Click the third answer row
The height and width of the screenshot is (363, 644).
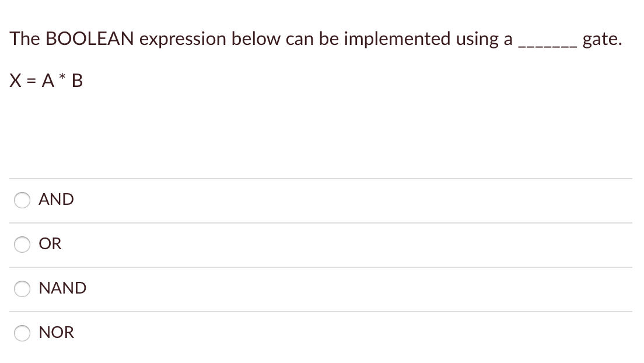point(321,288)
